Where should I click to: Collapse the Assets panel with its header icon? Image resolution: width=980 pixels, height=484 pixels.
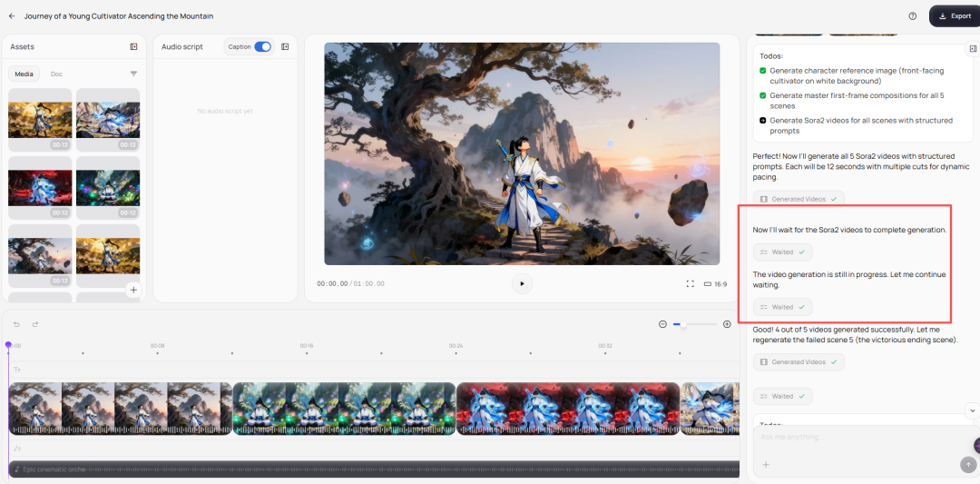[x=133, y=46]
